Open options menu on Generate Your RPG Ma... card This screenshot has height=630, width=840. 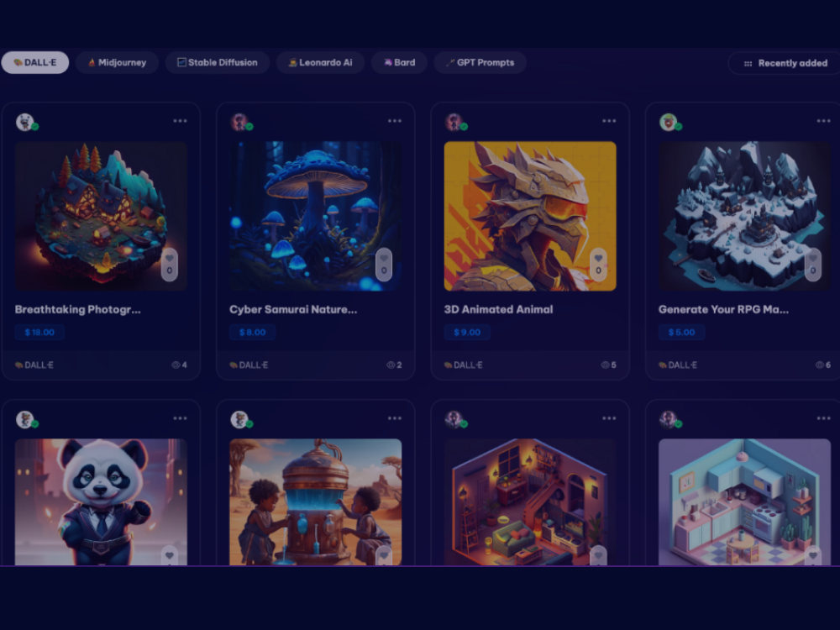pos(823,121)
